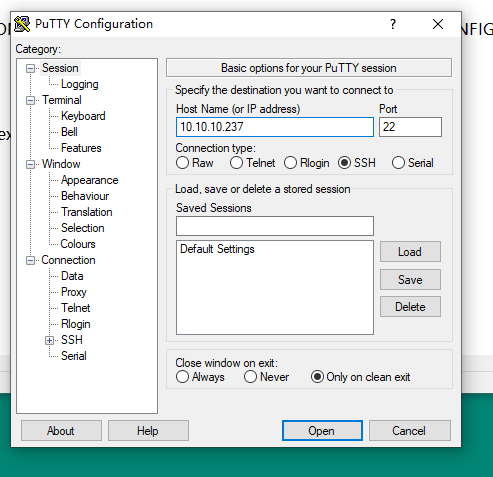493x477 pixels.
Task: Collapse the Terminal tree node
Action: [30, 100]
